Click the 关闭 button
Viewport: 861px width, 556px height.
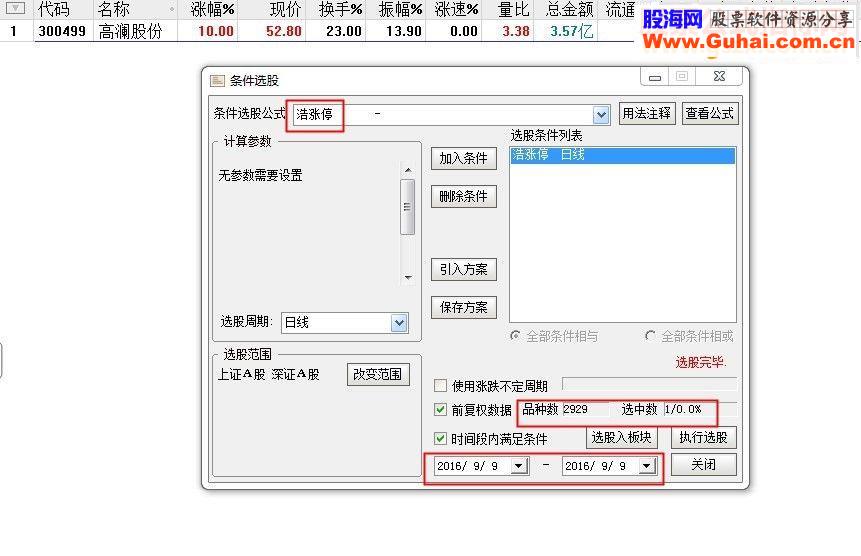click(703, 465)
